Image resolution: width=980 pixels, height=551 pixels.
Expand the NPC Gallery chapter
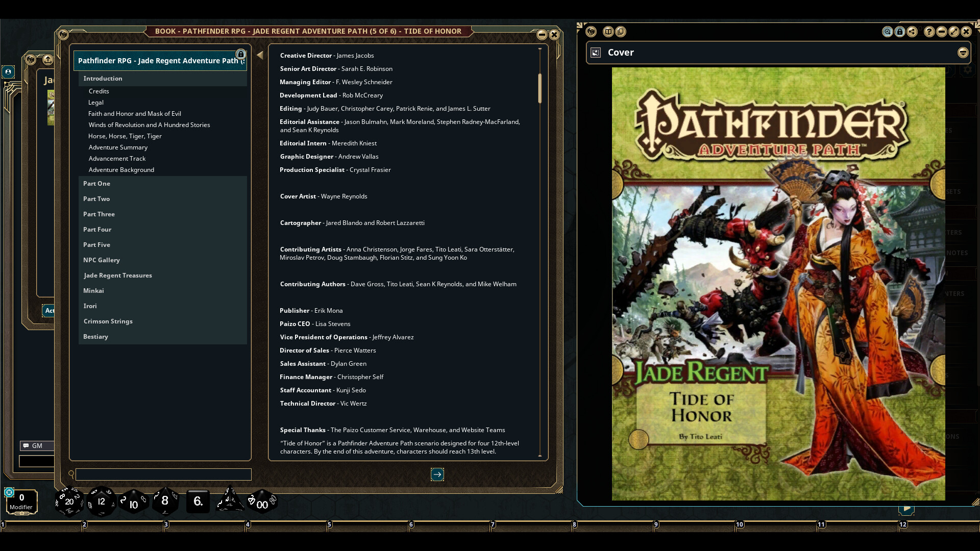pos(162,260)
